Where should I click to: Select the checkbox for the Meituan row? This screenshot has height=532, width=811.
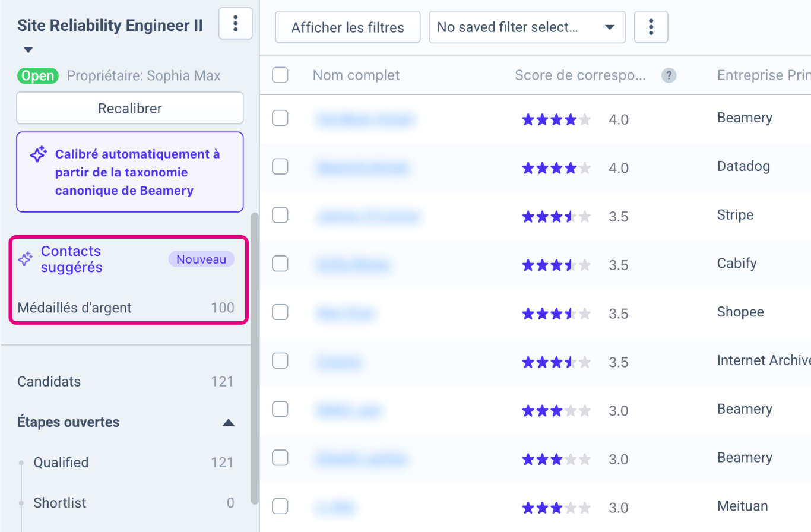[280, 506]
